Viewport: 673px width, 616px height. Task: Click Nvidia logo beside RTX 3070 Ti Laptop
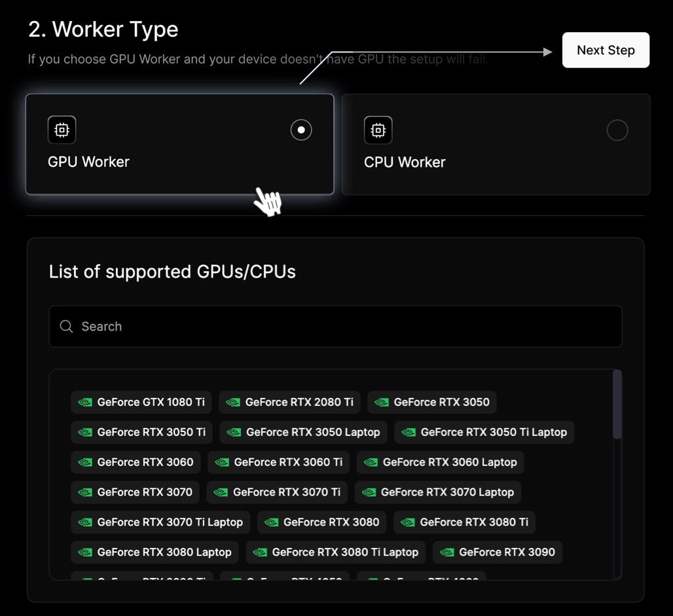click(x=85, y=522)
